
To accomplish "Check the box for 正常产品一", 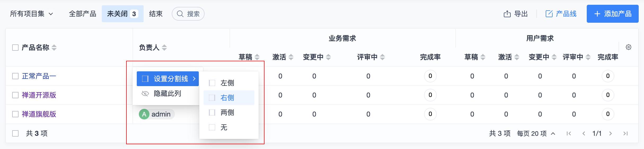I will pyautogui.click(x=15, y=76).
